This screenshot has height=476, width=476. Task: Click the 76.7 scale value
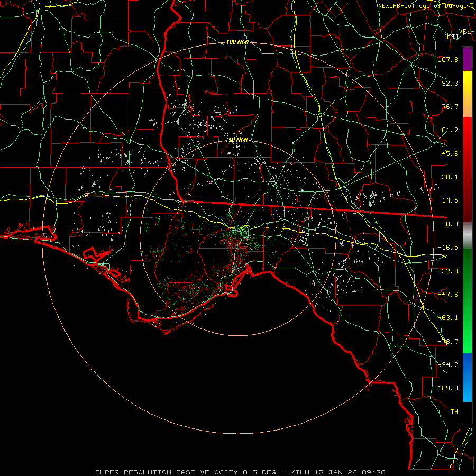450,106
